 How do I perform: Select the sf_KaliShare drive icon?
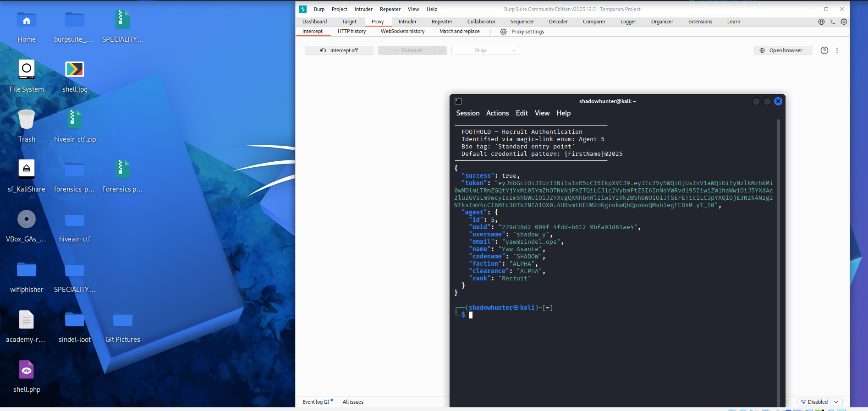27,169
